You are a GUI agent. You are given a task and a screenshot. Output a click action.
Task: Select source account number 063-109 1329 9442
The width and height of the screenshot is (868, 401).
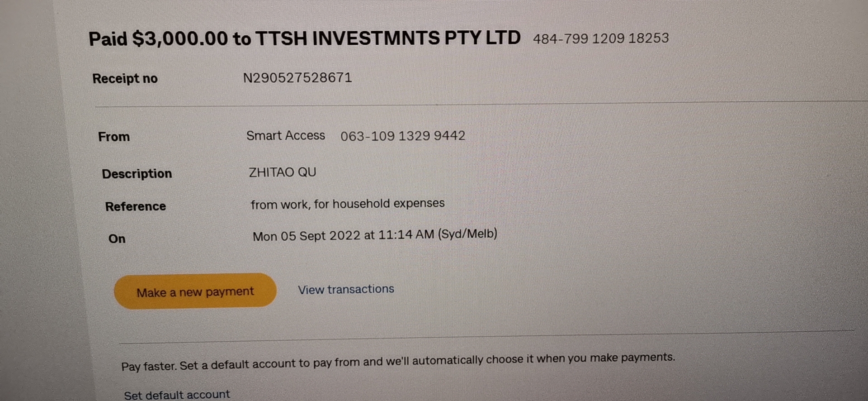tap(403, 136)
